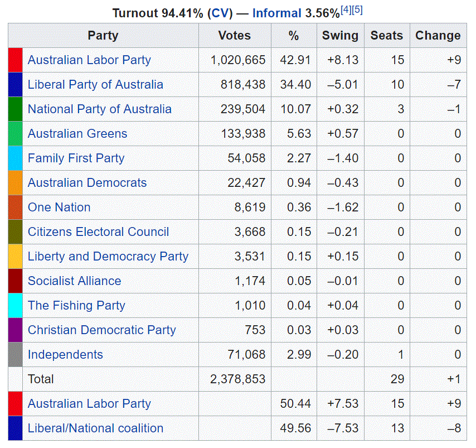
Task: Click citation reference [4]
Action: point(346,10)
